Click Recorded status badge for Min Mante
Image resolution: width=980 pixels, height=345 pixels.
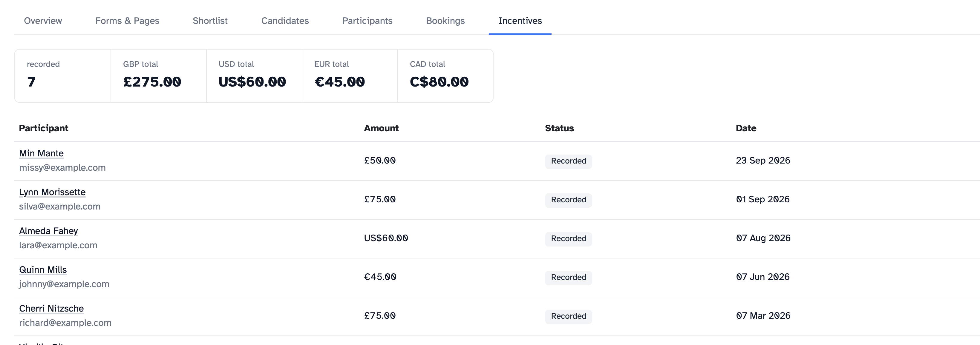pos(568,161)
